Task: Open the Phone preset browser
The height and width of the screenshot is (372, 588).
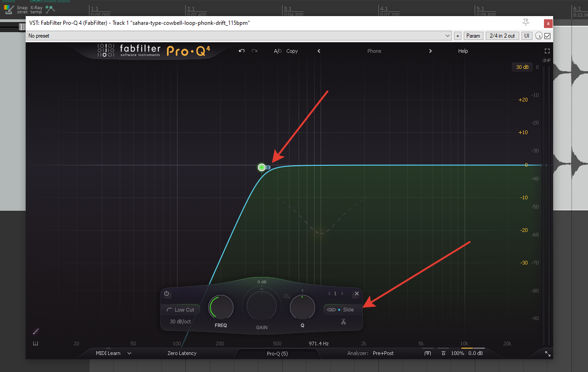Action: (x=374, y=51)
